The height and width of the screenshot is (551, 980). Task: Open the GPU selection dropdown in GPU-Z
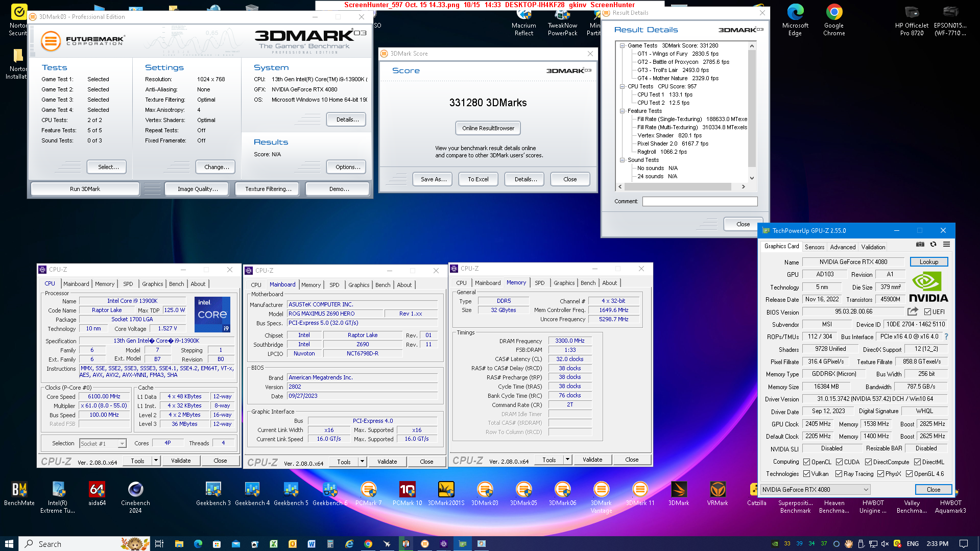pos(815,489)
